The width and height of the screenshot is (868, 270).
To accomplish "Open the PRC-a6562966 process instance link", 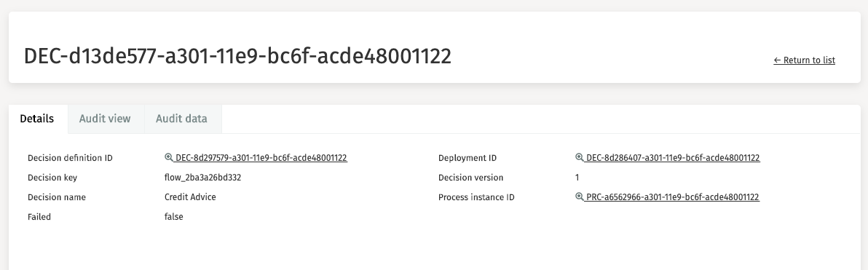I will coord(673,197).
